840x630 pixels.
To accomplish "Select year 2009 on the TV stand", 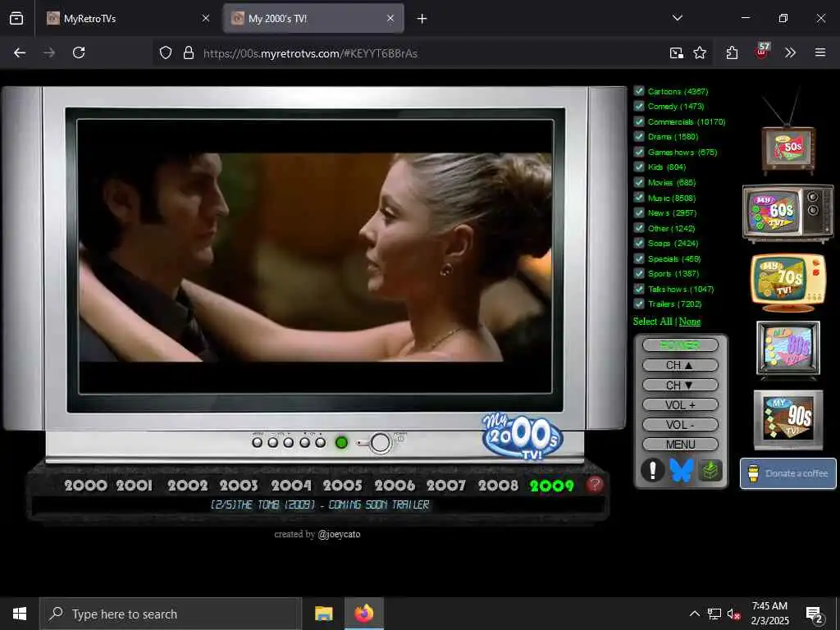I will [x=552, y=486].
